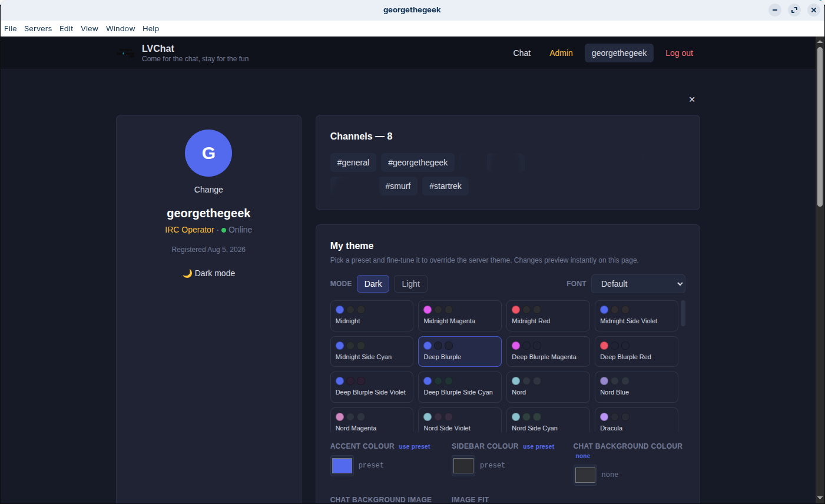Open the #startrek channel chip

445,186
